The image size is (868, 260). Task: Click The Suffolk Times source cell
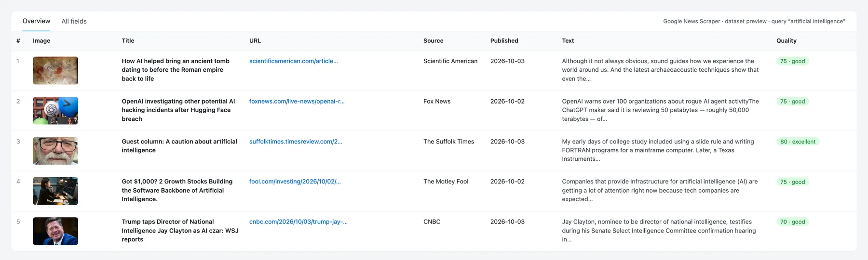coord(448,142)
